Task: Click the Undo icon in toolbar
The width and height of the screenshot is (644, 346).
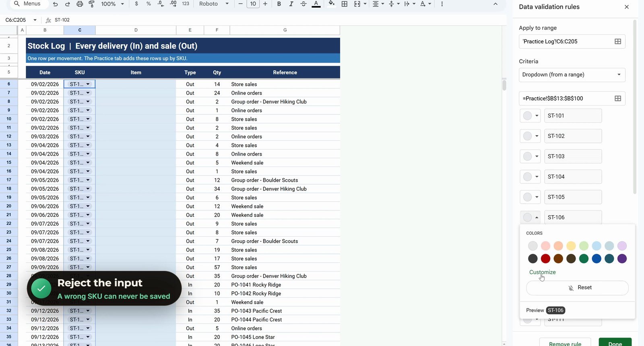Action: 56,4
